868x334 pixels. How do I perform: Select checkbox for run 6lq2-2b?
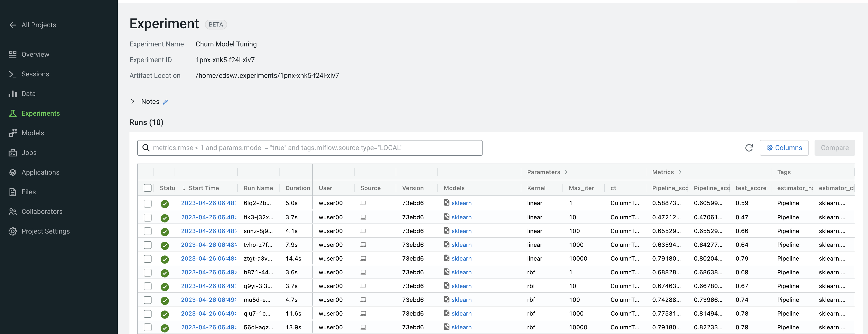pyautogui.click(x=148, y=203)
